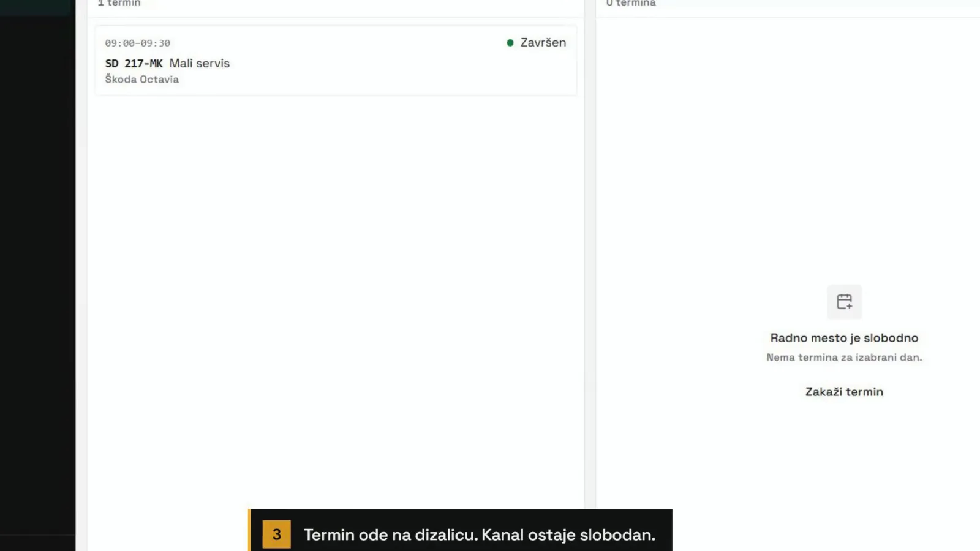The width and height of the screenshot is (980, 551).
Task: Click the calendar-plus icon above Radno mesto je slobodno
Action: click(844, 302)
